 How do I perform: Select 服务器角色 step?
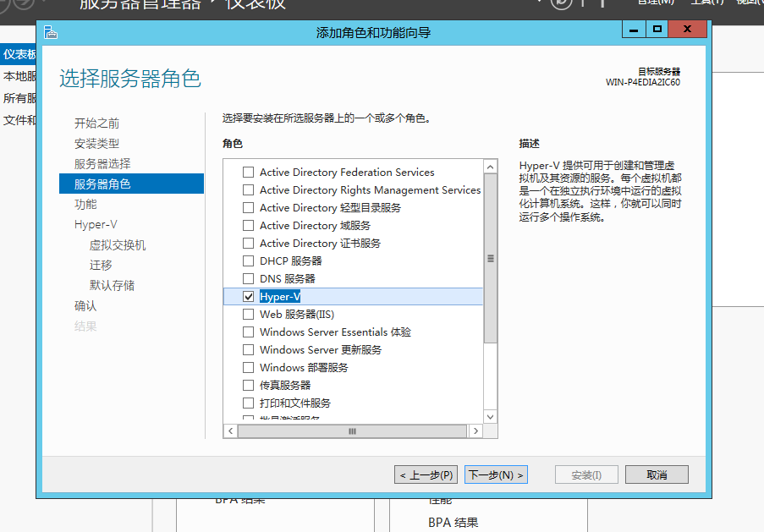[x=131, y=184]
